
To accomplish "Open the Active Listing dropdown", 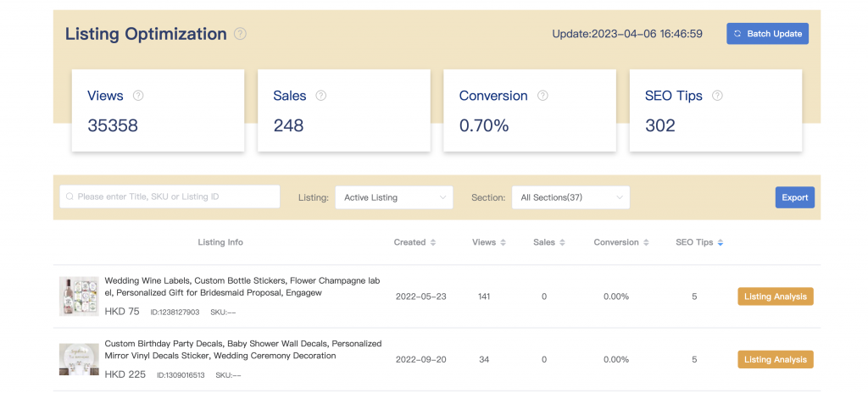I will click(x=394, y=197).
